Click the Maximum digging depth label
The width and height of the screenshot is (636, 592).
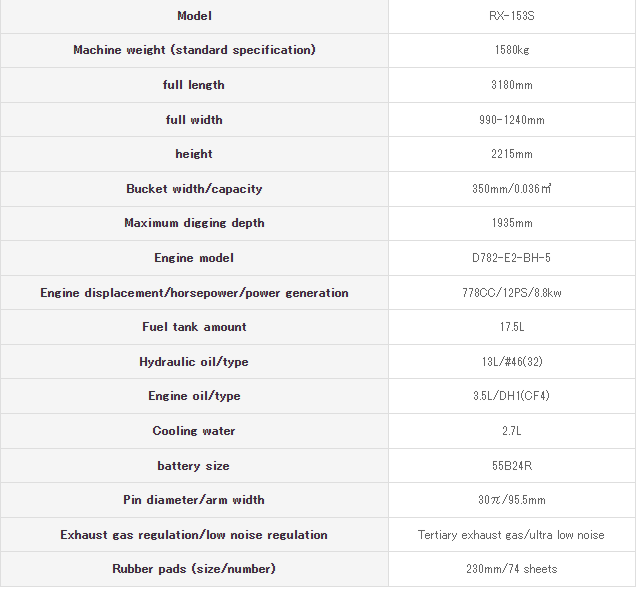[194, 223]
